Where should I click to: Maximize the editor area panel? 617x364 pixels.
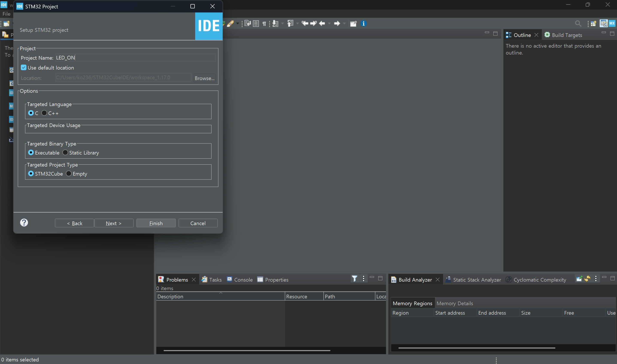tap(495, 34)
